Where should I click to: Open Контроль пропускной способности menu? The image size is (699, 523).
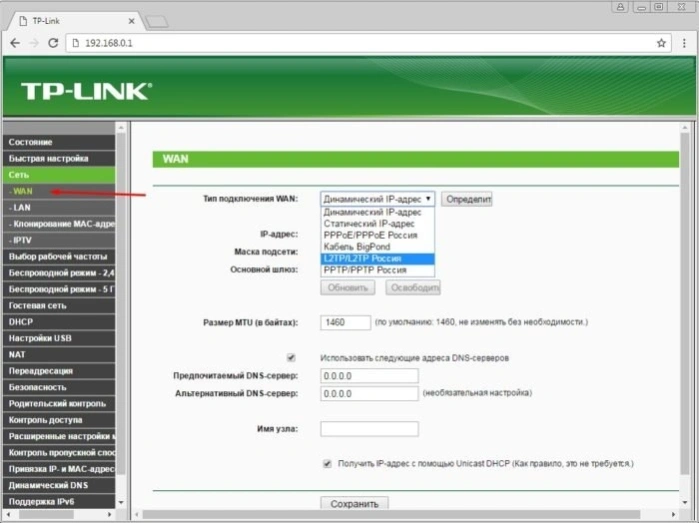pos(59,453)
